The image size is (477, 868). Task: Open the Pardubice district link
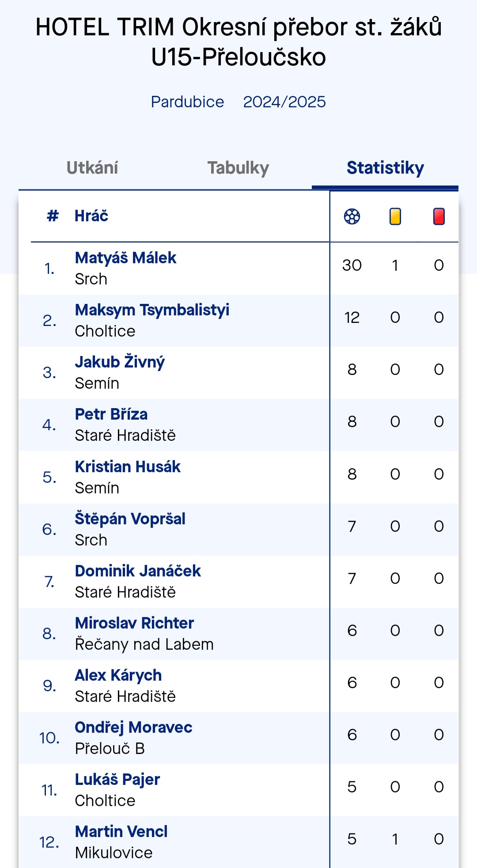(x=187, y=102)
